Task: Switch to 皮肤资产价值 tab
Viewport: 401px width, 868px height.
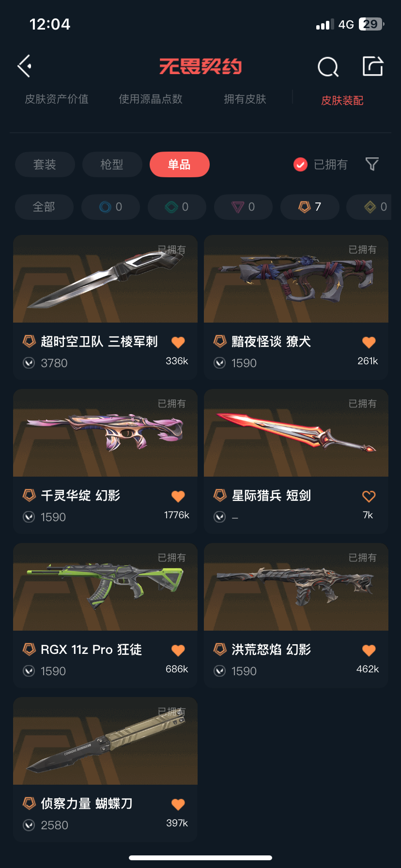Action: coord(57,99)
